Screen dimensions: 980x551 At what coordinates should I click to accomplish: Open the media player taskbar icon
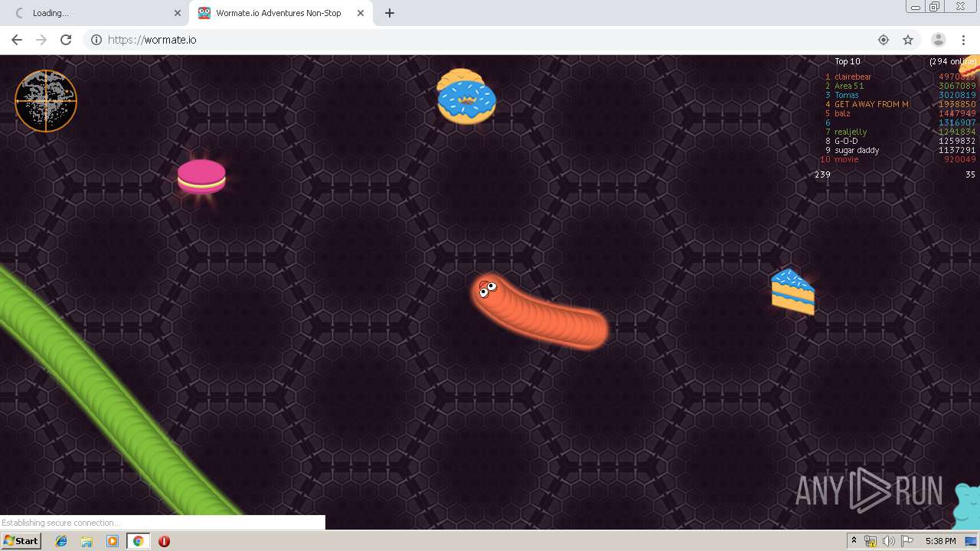point(113,541)
